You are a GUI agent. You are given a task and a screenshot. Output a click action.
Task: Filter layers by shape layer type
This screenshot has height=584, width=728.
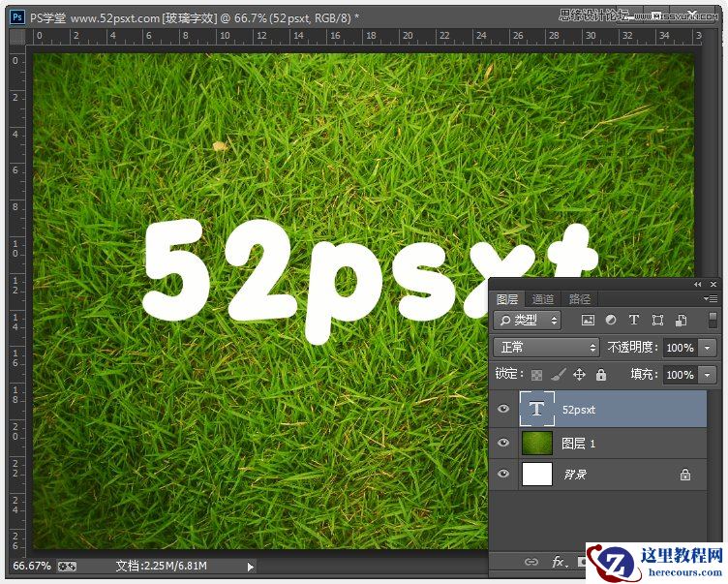point(657,321)
